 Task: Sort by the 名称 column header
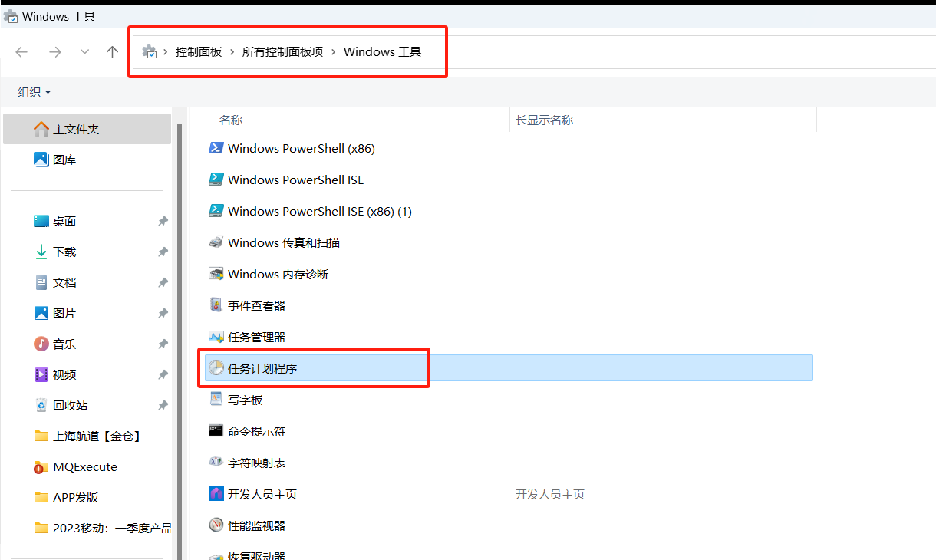coord(231,120)
